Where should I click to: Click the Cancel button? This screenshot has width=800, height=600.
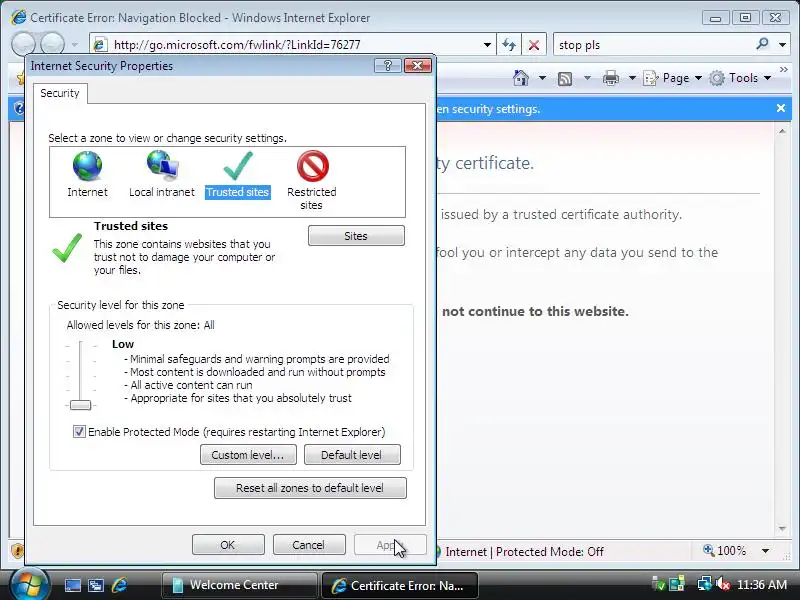pos(309,544)
